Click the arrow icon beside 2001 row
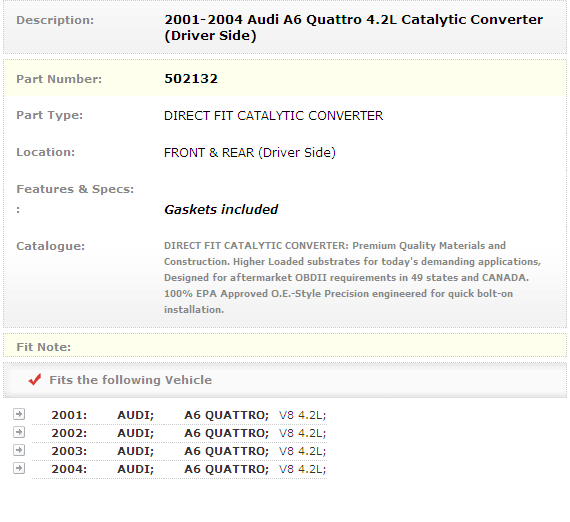The width and height of the screenshot is (570, 522). 19,414
